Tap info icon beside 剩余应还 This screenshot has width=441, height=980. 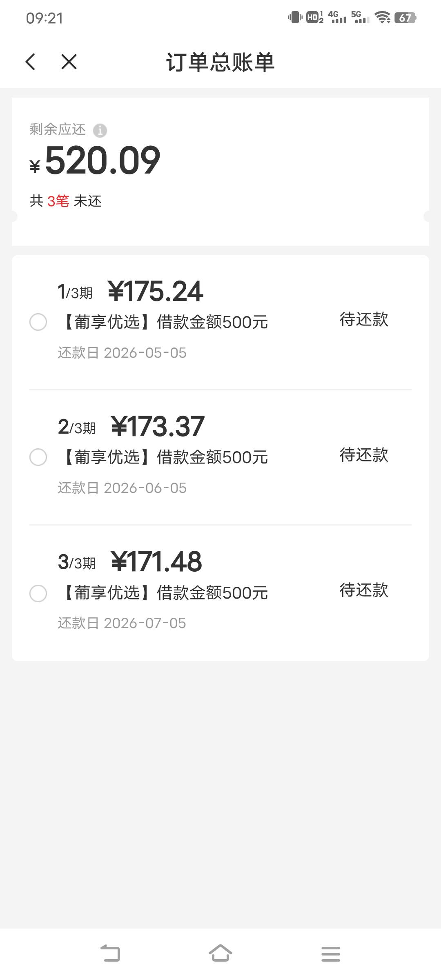[x=100, y=131]
